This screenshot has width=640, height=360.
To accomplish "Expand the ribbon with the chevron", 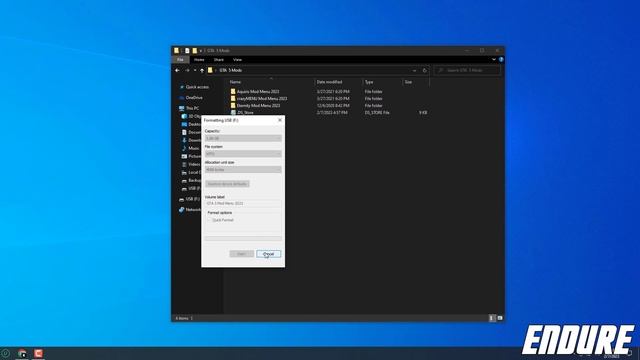I will (x=494, y=60).
